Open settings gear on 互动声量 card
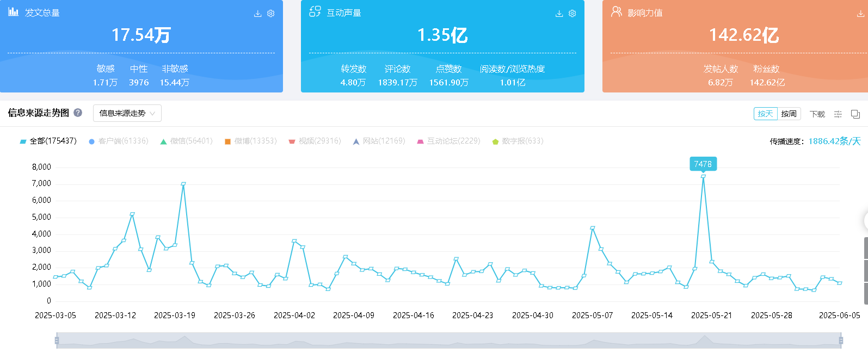The width and height of the screenshot is (868, 353). point(572,14)
